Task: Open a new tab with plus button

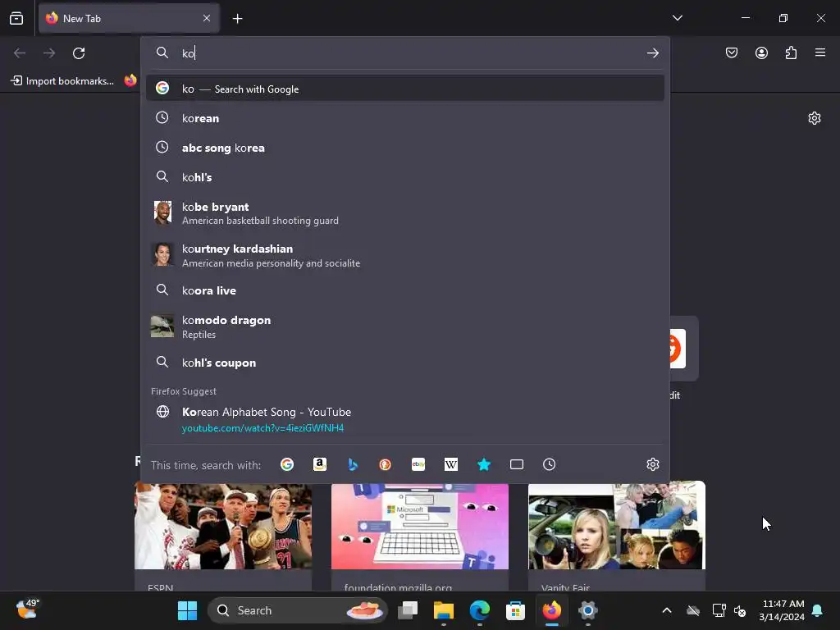Action: (x=237, y=19)
